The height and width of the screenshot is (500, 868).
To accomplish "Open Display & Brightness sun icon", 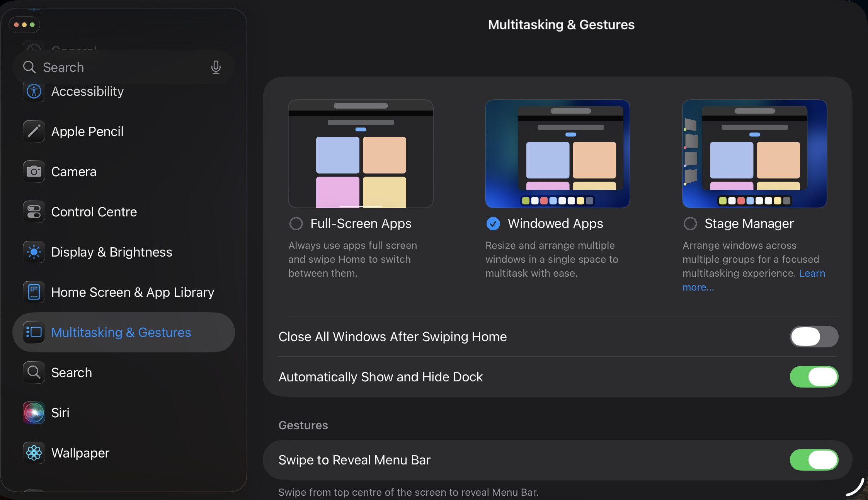I will [x=34, y=252].
